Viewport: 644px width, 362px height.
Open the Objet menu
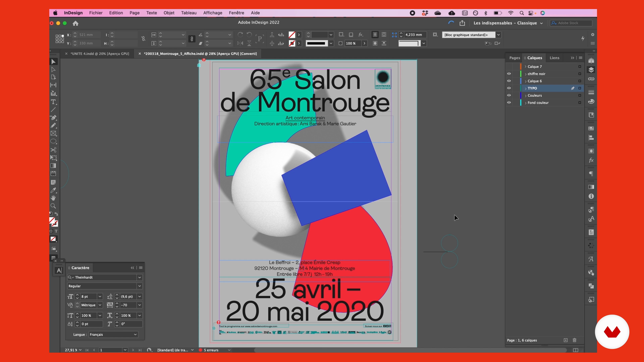tap(169, 13)
